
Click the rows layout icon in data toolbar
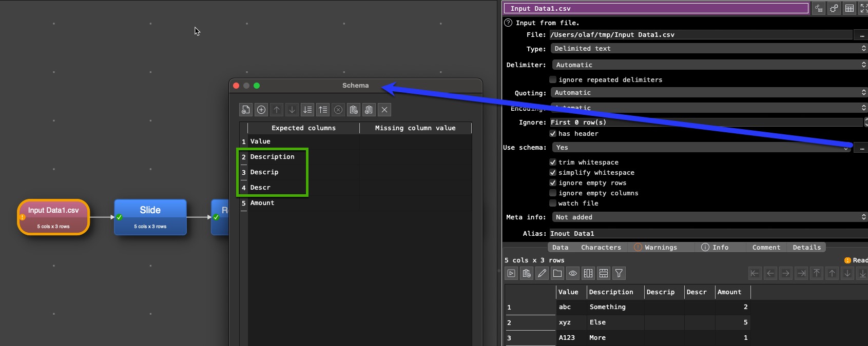pos(604,274)
